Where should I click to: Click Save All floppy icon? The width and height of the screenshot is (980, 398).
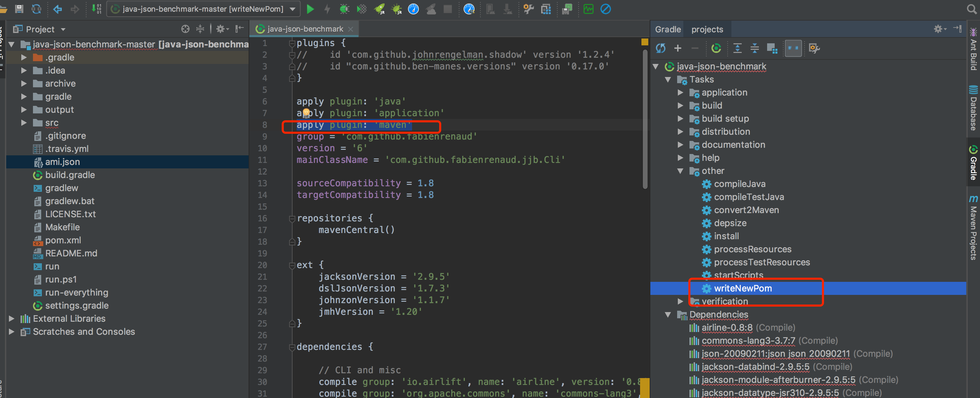[19, 9]
